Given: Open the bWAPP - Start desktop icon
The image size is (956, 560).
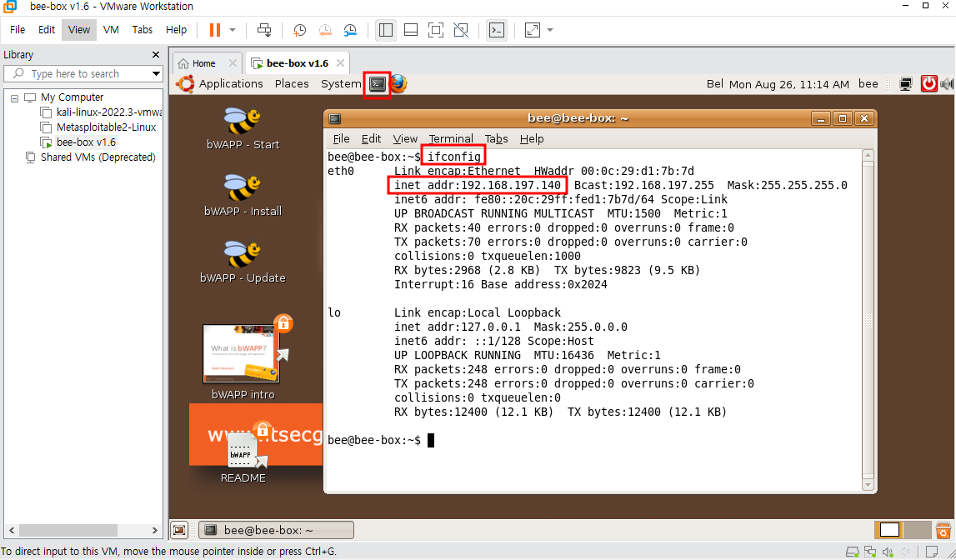Looking at the screenshot, I should tap(243, 128).
